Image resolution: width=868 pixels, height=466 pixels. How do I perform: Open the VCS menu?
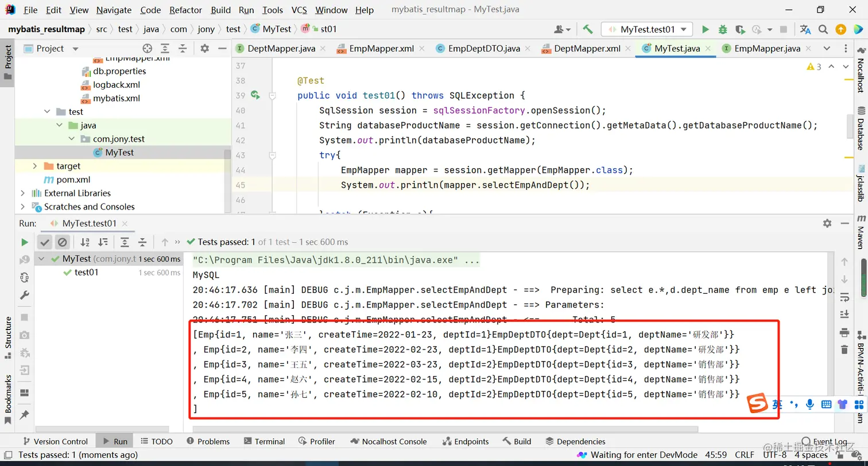pos(299,10)
